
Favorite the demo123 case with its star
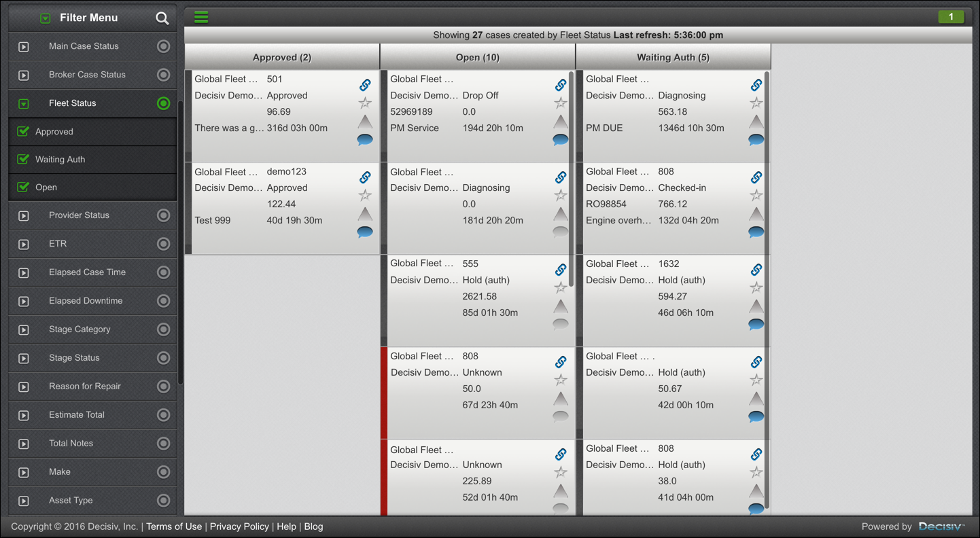[365, 196]
